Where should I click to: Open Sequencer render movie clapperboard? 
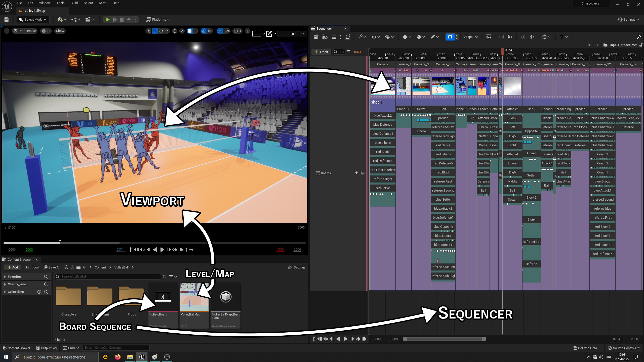334,37
